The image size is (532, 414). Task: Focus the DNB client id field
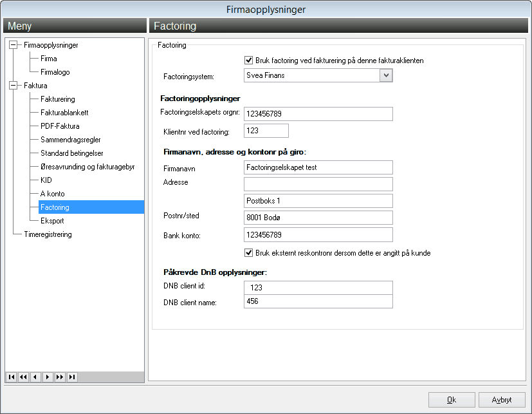pyautogui.click(x=318, y=288)
